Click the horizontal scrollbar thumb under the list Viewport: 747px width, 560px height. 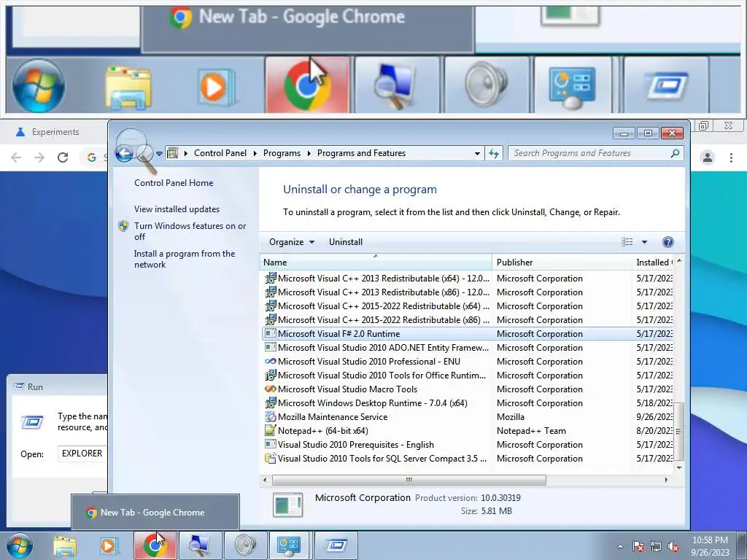(x=409, y=480)
